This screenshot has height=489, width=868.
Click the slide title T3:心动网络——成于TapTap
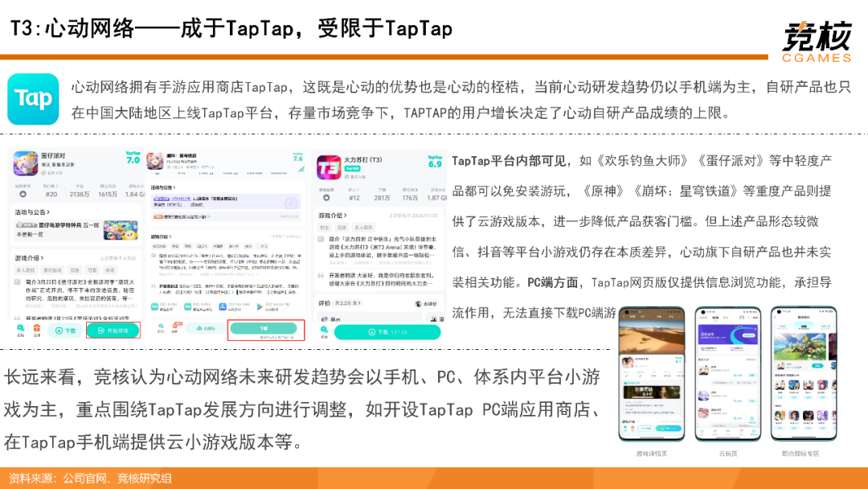click(231, 29)
